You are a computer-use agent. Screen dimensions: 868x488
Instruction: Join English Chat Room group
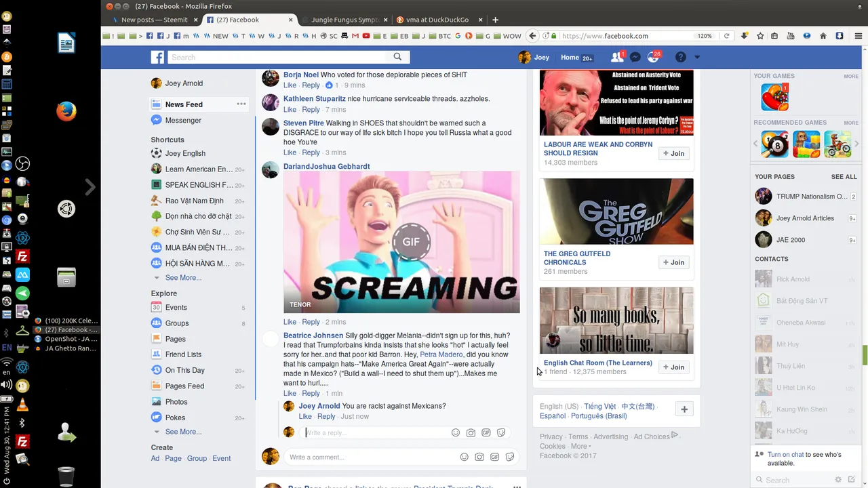pos(673,367)
